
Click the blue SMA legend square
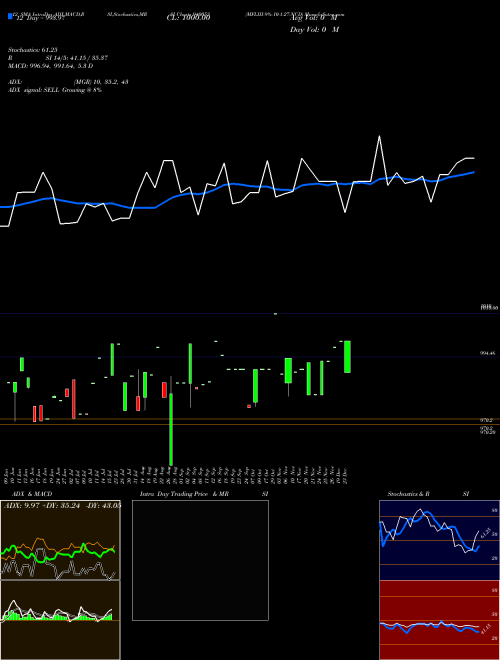(x=10, y=16)
